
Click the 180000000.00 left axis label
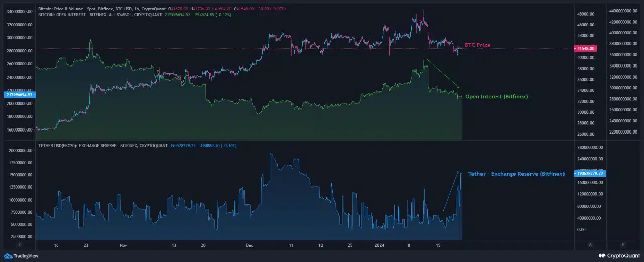(x=19, y=116)
